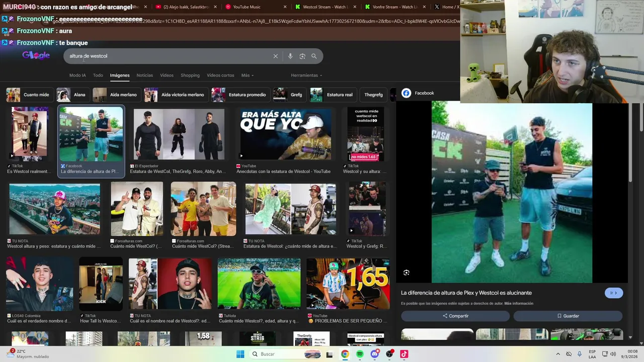Open the 'Más información' copyright link
This screenshot has height=362, width=644.
tap(519, 304)
